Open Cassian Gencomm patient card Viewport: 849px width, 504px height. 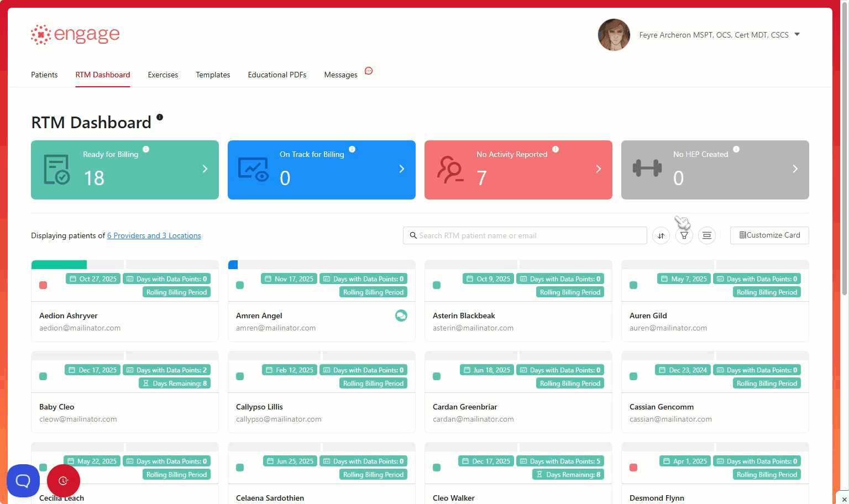(x=715, y=392)
